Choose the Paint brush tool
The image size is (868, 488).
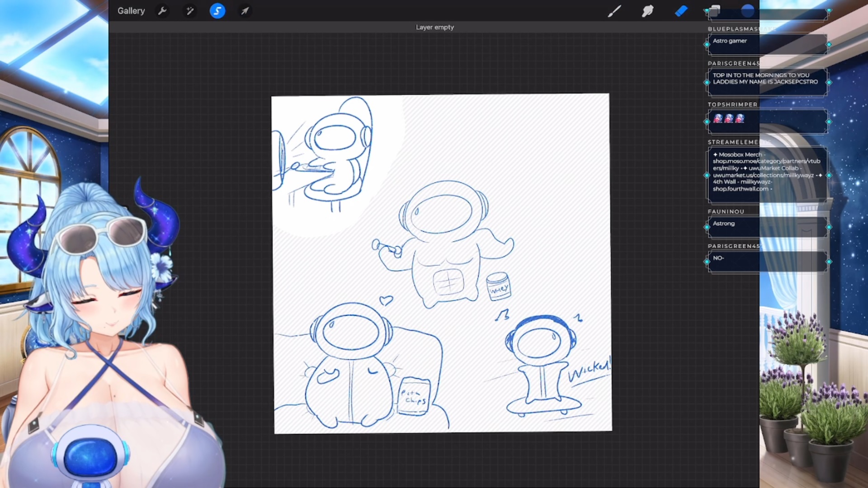[x=614, y=11]
